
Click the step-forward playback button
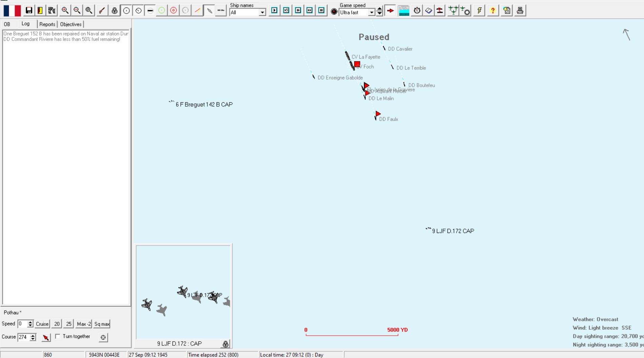click(x=298, y=10)
